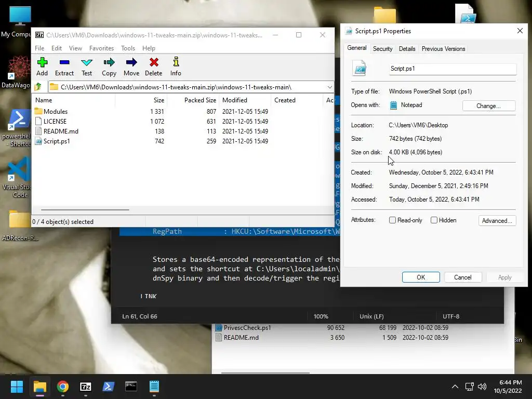Viewport: 532px width, 399px height.
Task: Expand the 7-Zip address path dropdown
Action: point(329,87)
